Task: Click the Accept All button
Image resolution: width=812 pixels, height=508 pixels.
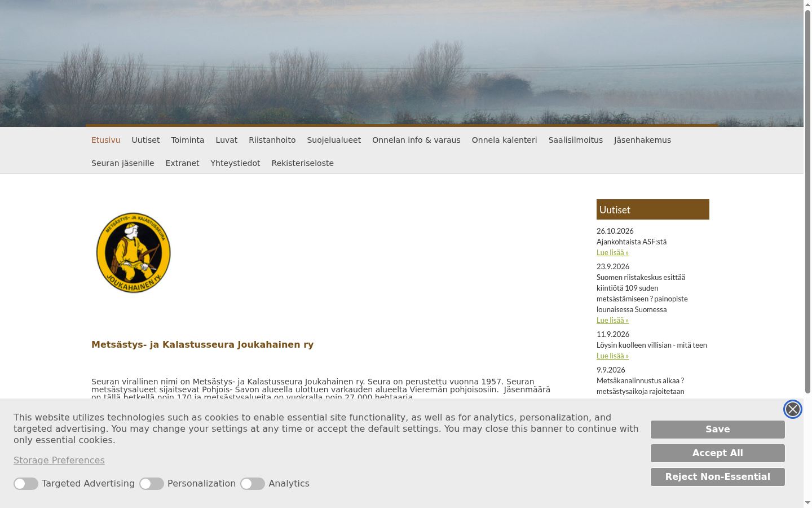Action: tap(718, 453)
